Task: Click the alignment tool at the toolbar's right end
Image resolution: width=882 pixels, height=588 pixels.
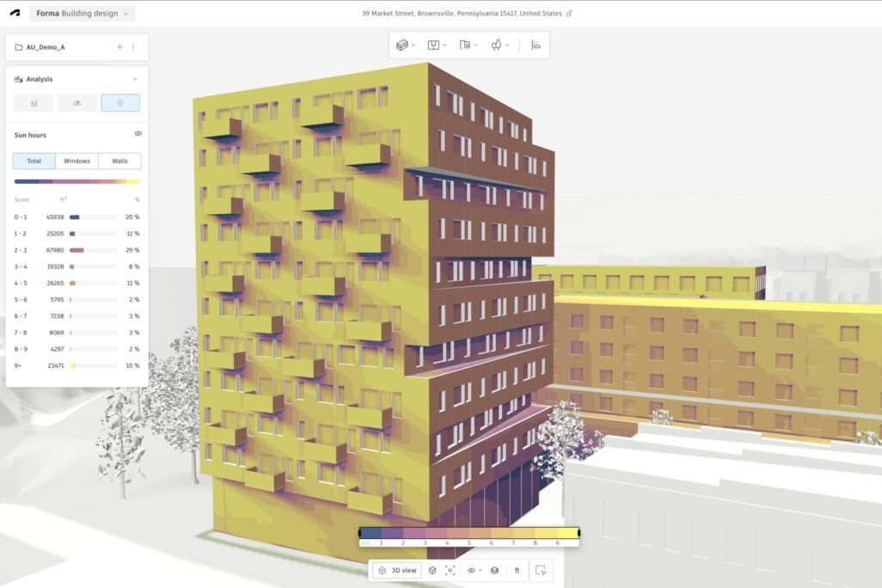Action: (536, 46)
